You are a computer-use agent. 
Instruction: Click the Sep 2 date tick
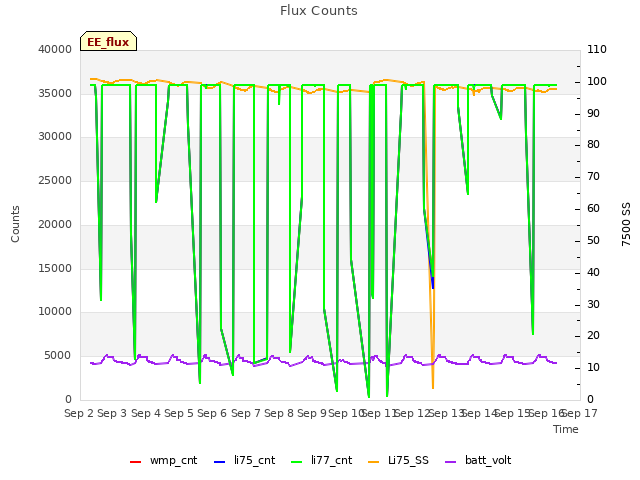79,413
